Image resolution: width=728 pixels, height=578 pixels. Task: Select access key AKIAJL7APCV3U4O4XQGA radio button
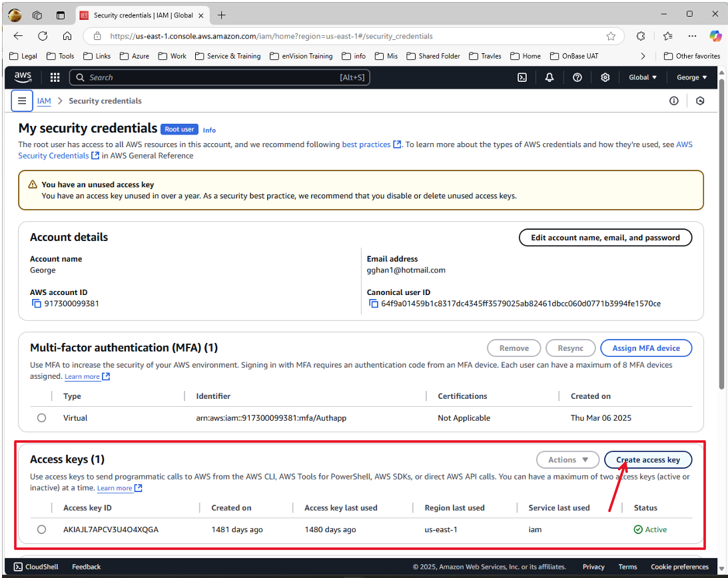[42, 529]
